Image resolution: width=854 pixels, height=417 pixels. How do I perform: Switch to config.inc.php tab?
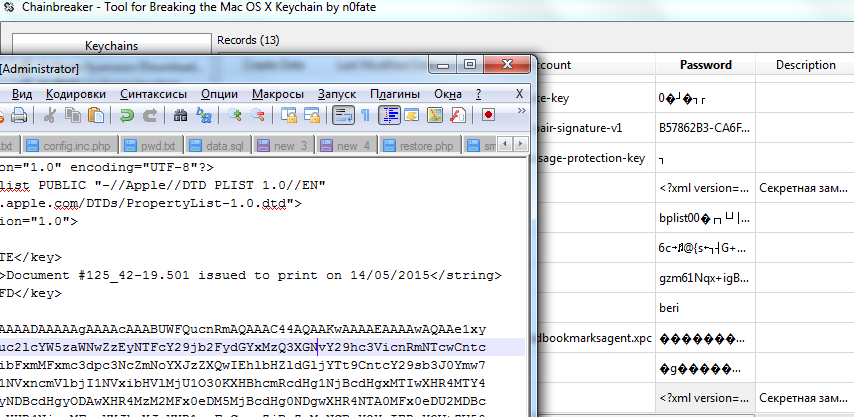point(70,146)
